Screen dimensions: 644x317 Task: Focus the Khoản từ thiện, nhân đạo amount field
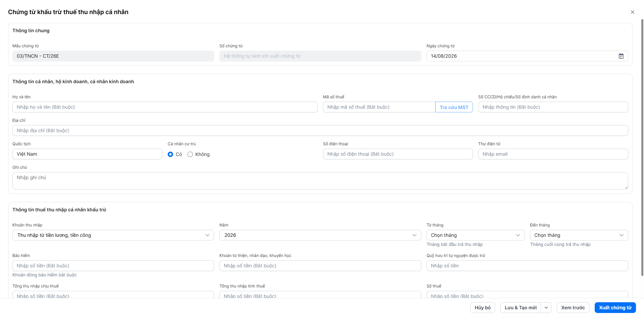[320, 266]
